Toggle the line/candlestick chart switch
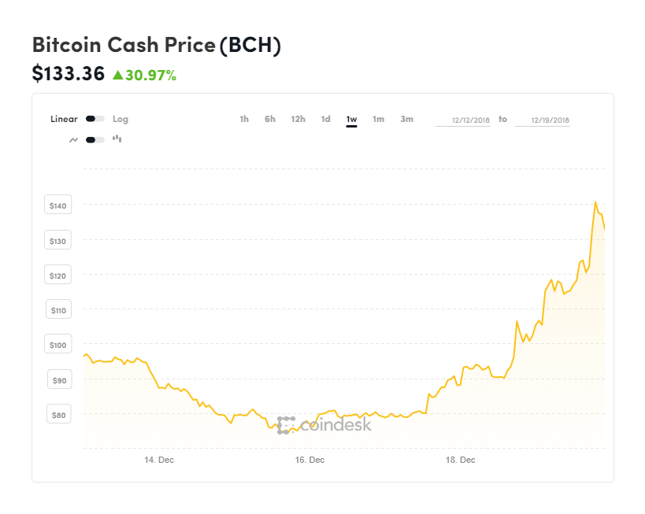Image resolution: width=645 pixels, height=514 pixels. [x=95, y=140]
